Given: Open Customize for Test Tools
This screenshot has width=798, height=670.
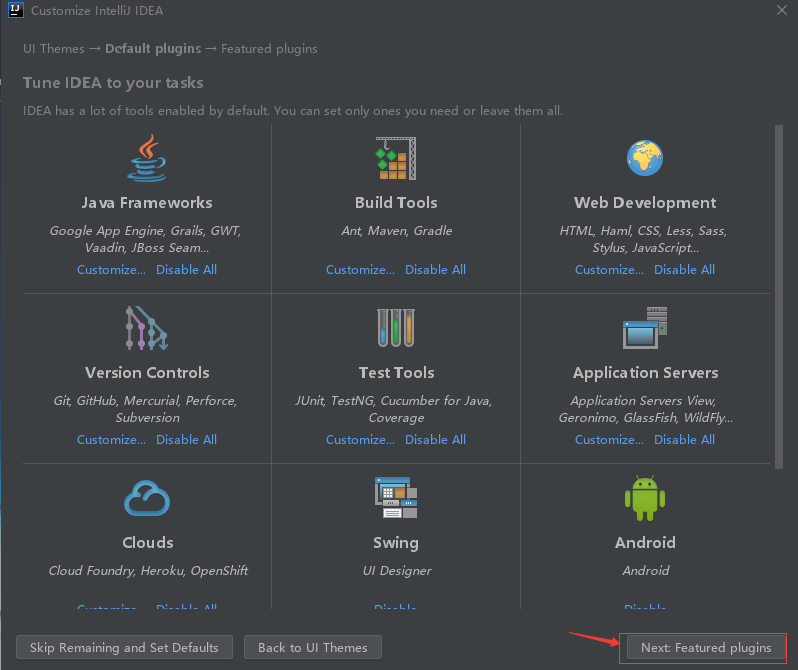Looking at the screenshot, I should coord(360,440).
